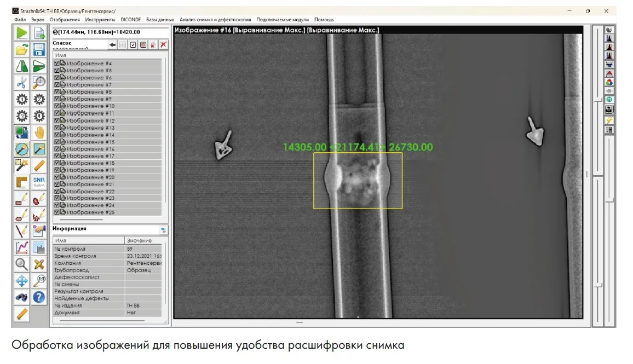Click the new document with plus icon
Screen dimensions: 633x364
(x=39, y=33)
